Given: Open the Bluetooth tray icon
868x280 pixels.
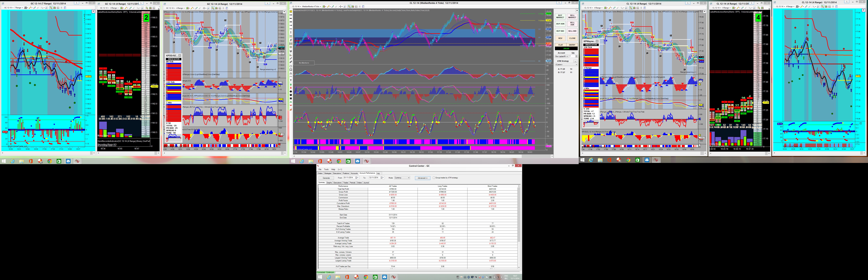Looking at the screenshot, I should pyautogui.click(x=469, y=277).
